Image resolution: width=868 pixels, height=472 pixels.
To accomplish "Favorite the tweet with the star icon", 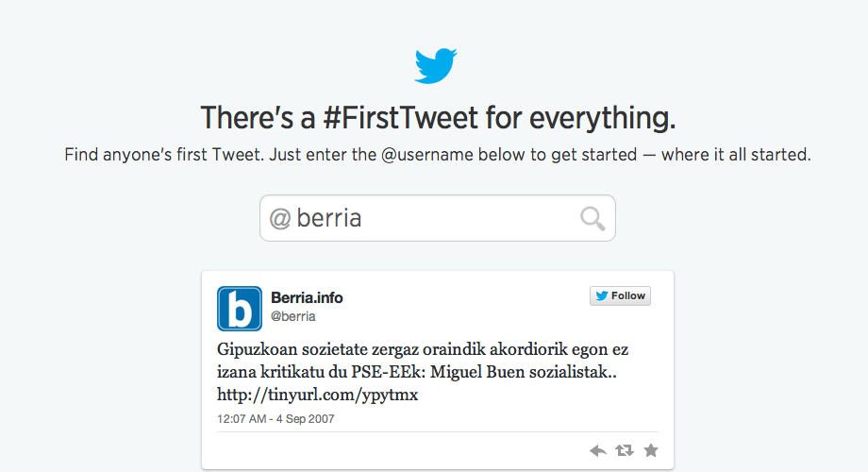I will pos(651,450).
